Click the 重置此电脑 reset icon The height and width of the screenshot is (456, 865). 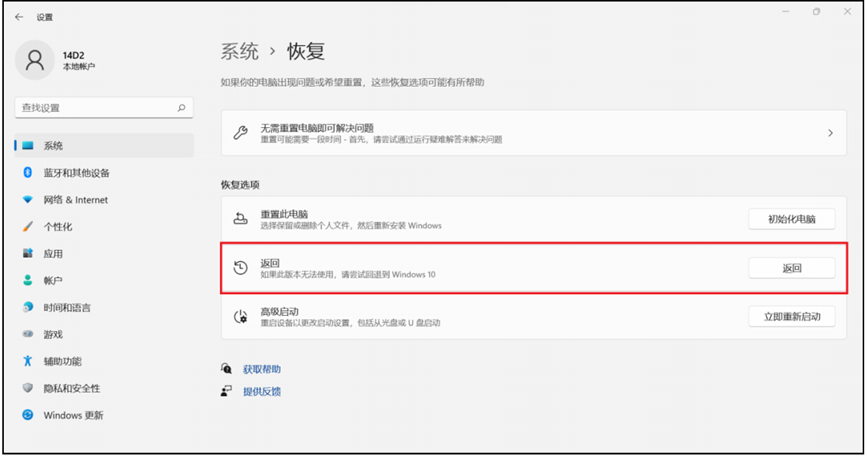(x=241, y=219)
